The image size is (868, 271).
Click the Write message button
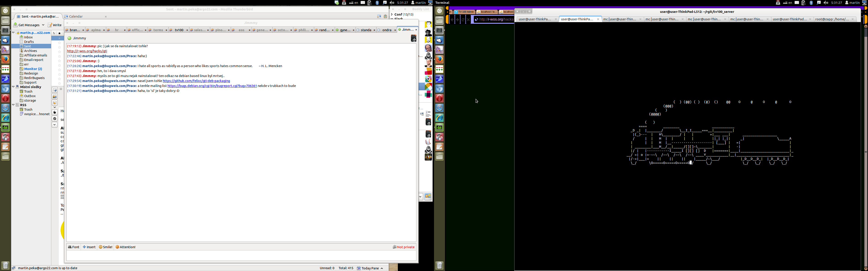tap(54, 25)
